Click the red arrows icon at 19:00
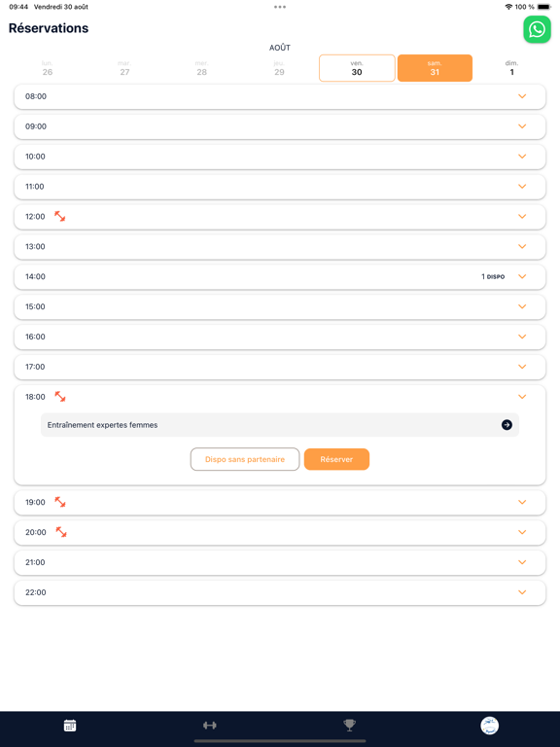The image size is (560, 747). coord(59,502)
